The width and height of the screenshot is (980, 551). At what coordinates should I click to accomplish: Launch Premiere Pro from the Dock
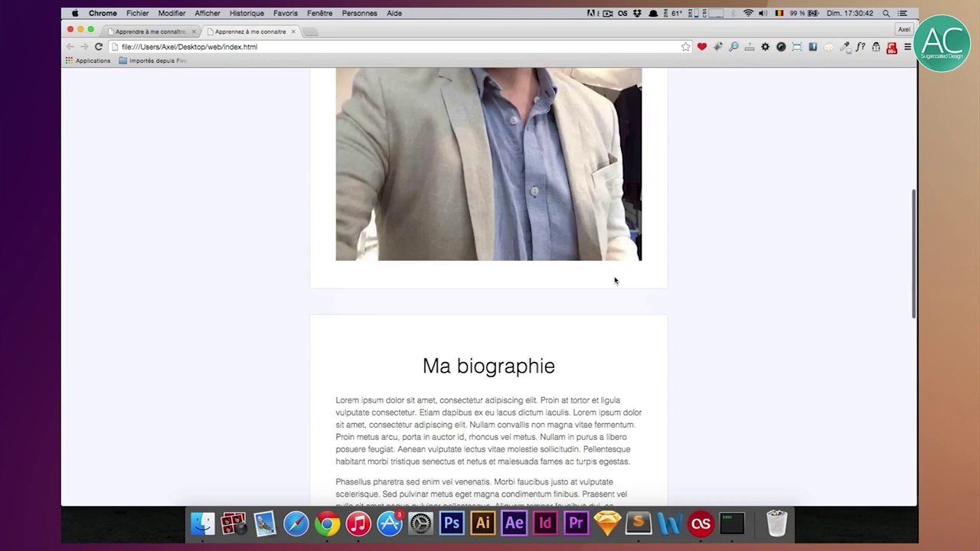point(576,523)
